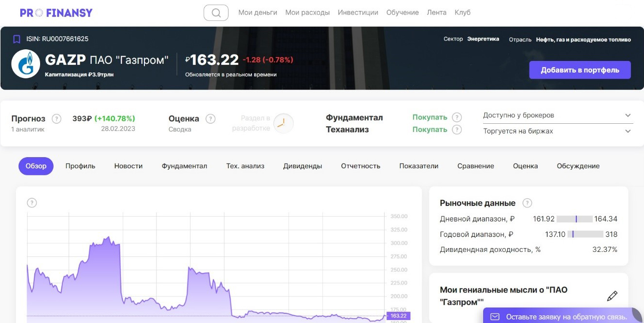Click the Дивидендная доходность, % label
644x323 pixels.
pos(490,250)
